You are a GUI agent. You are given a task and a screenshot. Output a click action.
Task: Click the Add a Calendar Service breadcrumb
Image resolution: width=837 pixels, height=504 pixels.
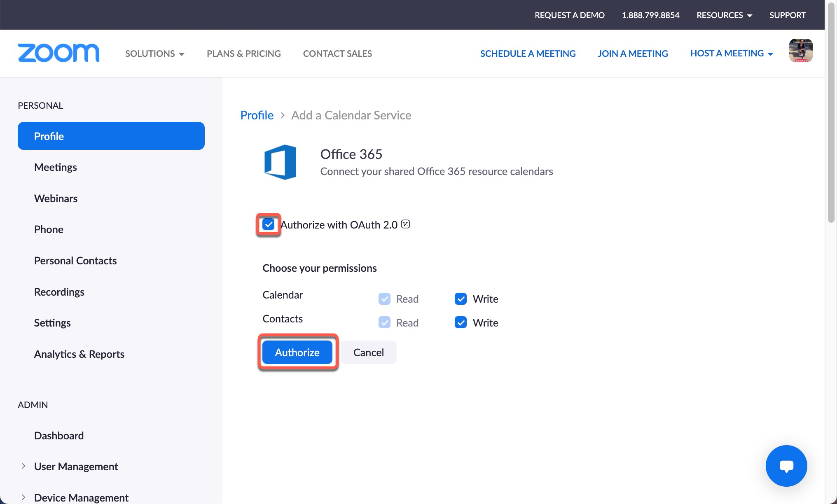click(x=351, y=115)
